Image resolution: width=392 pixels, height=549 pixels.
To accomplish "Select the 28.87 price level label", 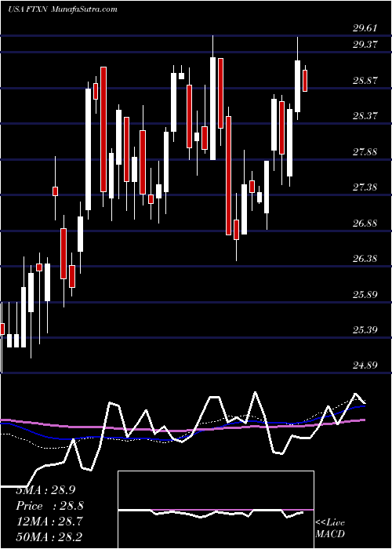I will (365, 81).
